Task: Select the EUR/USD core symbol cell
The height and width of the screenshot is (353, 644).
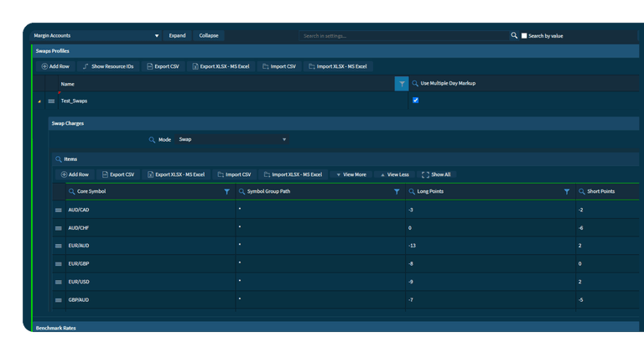Action: (x=150, y=282)
